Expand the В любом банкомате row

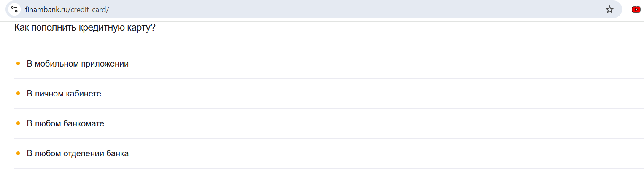click(329, 123)
